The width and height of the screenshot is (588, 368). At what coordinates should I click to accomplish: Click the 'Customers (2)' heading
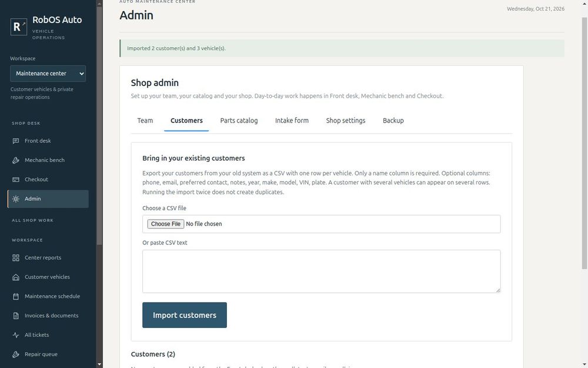(x=153, y=354)
